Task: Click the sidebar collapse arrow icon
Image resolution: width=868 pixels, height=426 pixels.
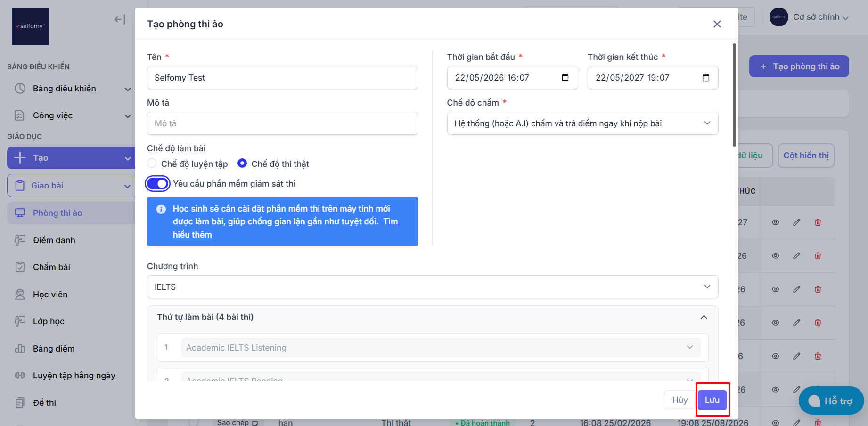Action: tap(120, 19)
